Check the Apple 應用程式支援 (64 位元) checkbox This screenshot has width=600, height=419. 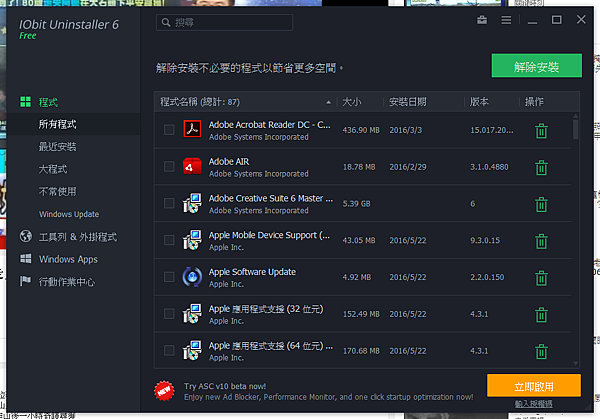169,351
